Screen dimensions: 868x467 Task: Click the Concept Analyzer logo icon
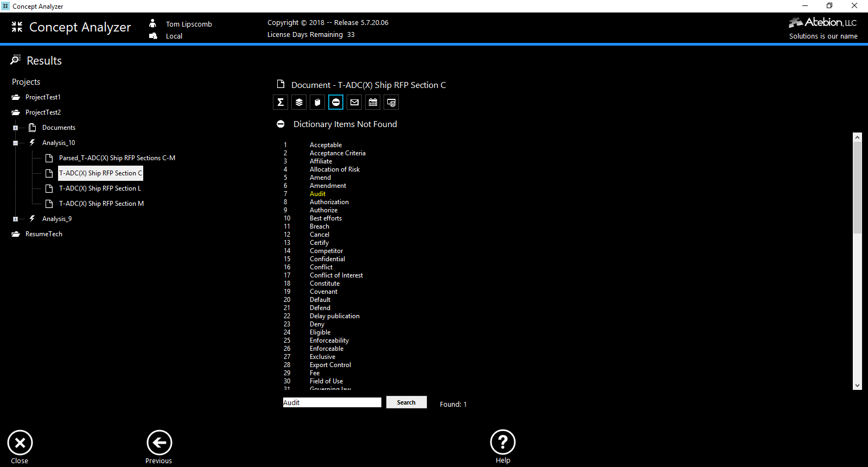17,27
